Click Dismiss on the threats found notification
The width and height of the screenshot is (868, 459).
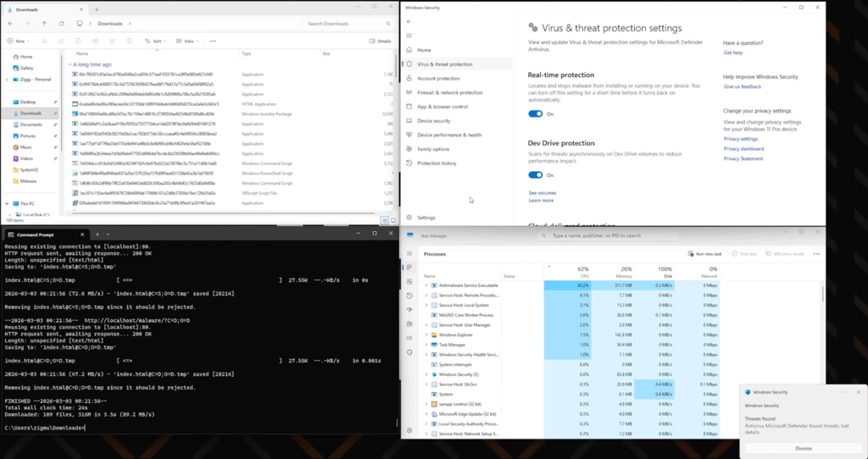pyautogui.click(x=804, y=449)
